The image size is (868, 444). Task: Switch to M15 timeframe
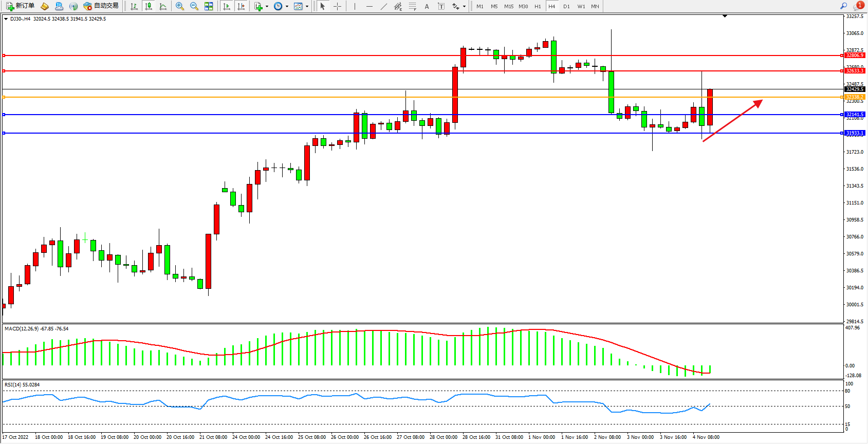[509, 6]
